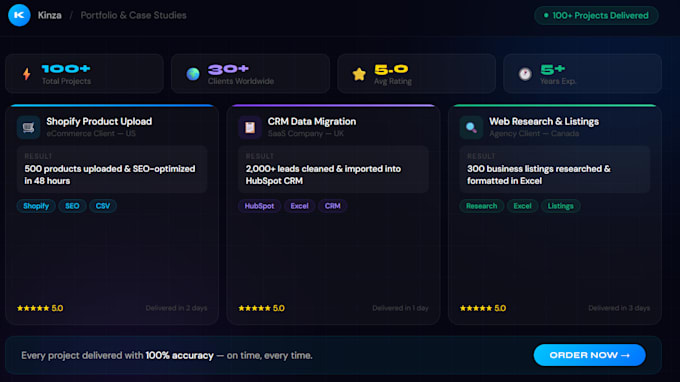
Task: Select the HubSpot tag
Action: (x=259, y=206)
